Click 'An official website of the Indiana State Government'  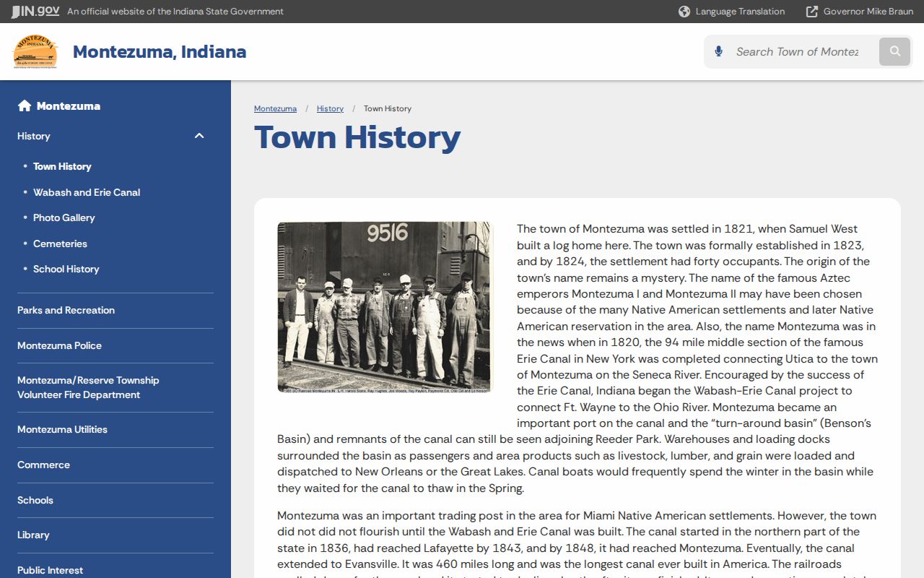point(175,12)
